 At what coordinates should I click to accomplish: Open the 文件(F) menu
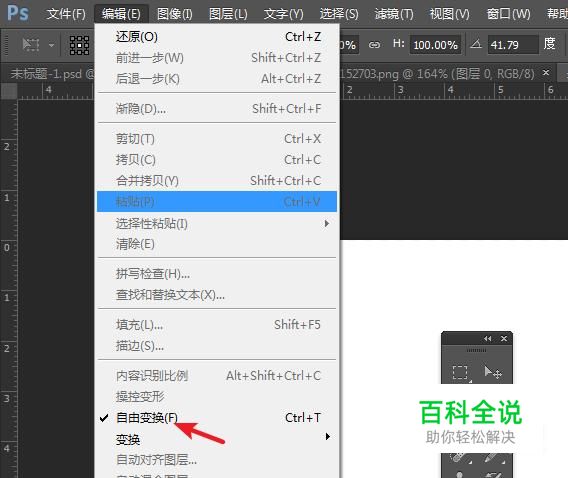point(66,14)
